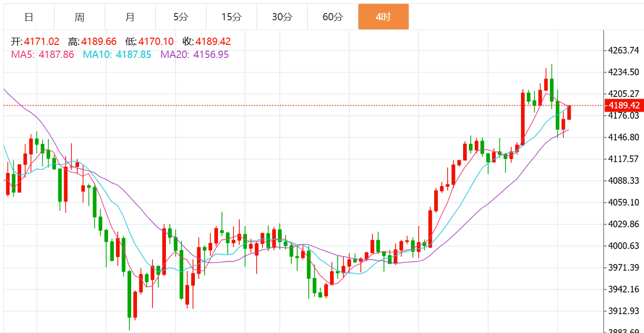The width and height of the screenshot is (644, 333).
Task: Click the 3912.93 price axis label
Action: point(623,310)
